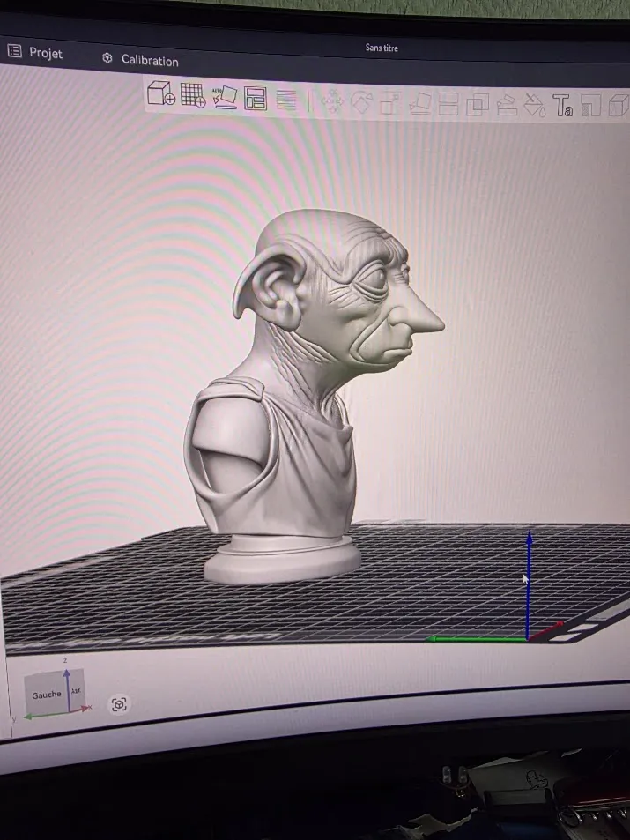The height and width of the screenshot is (840, 630).
Task: Click the hatched corner icon beside the Text tool
Action: pos(591,106)
